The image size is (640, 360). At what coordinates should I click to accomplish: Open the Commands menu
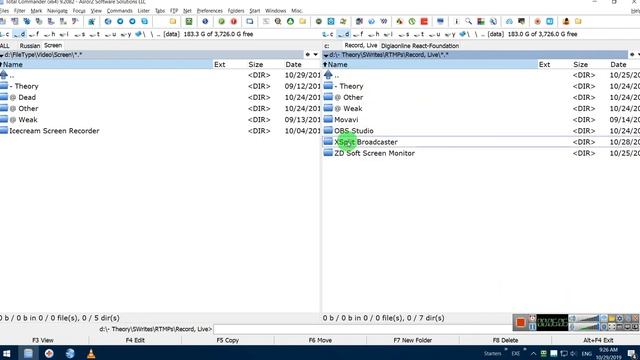pyautogui.click(x=120, y=11)
